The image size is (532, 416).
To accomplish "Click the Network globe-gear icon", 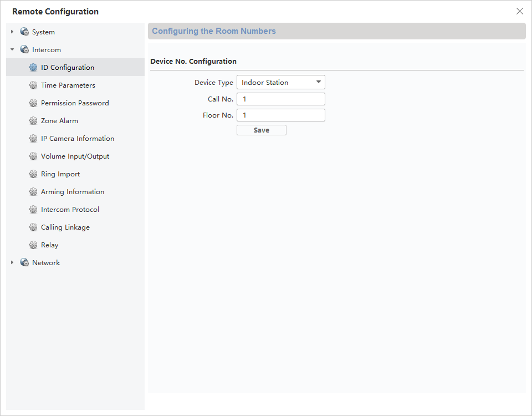I will click(x=24, y=263).
